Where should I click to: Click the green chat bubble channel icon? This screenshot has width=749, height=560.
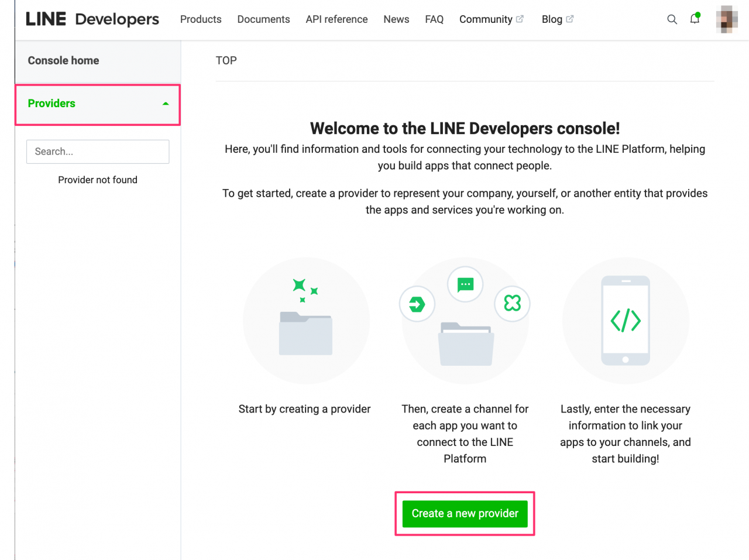[x=465, y=284]
